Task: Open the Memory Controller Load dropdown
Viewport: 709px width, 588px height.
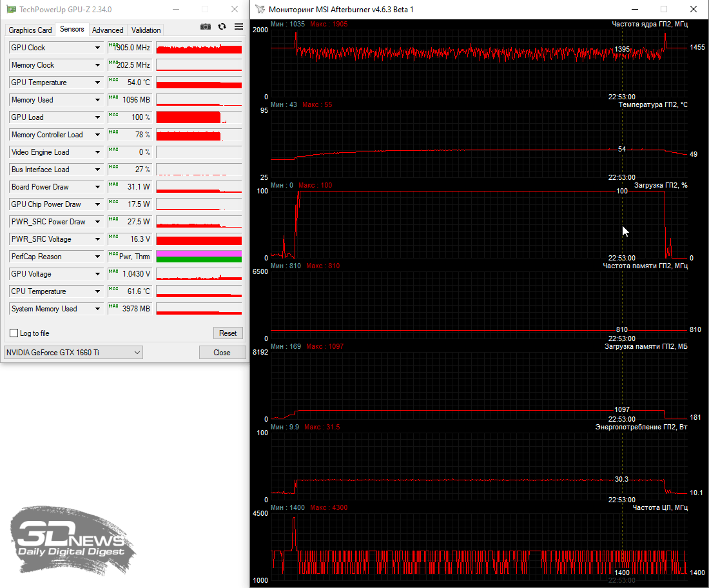Action: [97, 135]
